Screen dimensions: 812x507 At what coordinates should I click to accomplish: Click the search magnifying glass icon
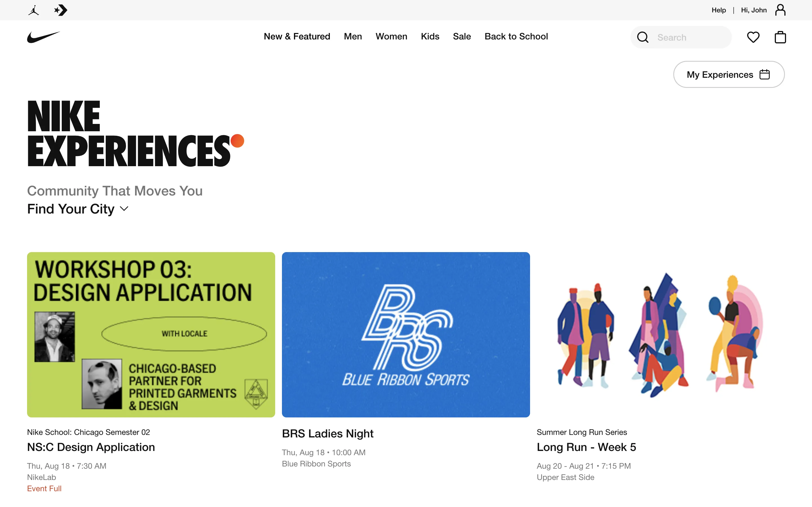click(643, 37)
